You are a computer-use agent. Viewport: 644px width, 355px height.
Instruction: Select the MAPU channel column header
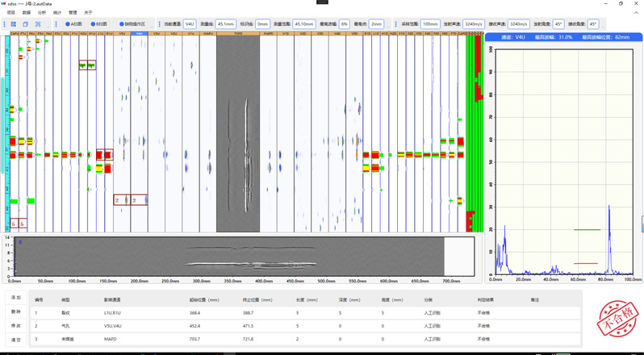pos(208,33)
